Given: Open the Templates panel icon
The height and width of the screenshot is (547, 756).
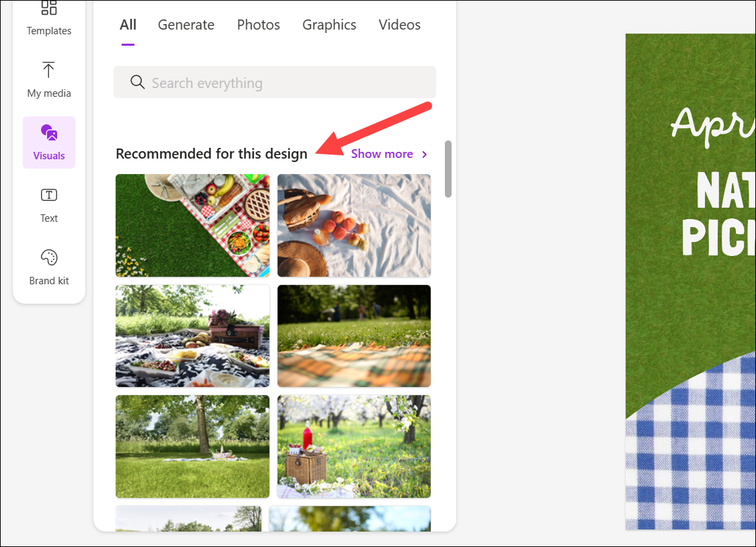Looking at the screenshot, I should 48,7.
